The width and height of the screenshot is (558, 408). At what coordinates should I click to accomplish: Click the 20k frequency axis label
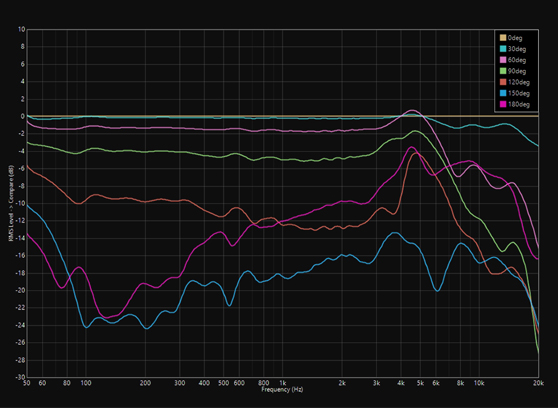[538, 383]
